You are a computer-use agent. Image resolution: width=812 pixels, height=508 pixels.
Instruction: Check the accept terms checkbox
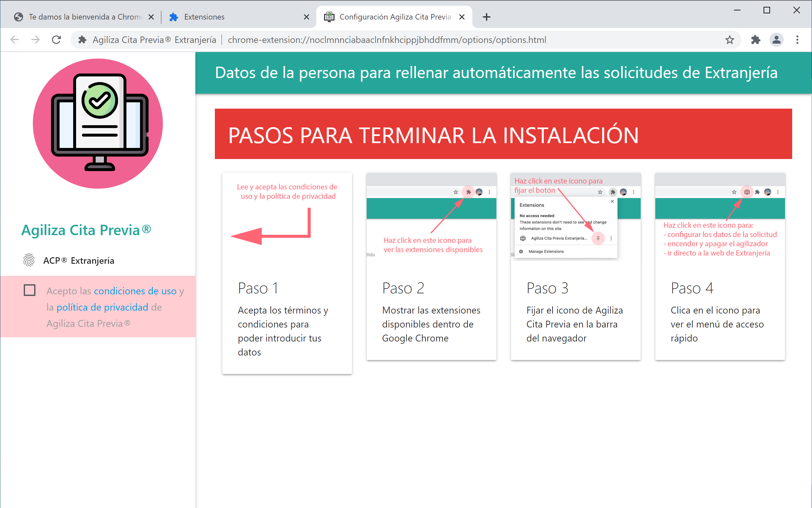click(30, 290)
